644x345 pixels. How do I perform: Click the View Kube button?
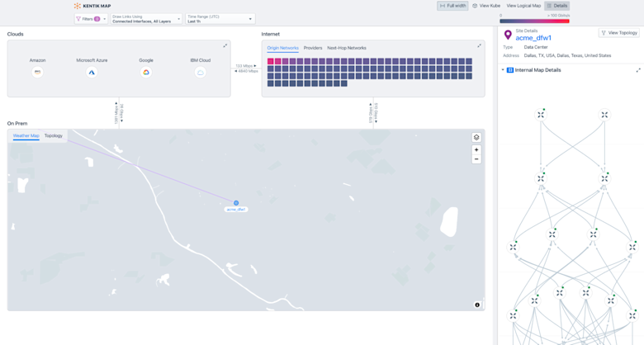pos(486,6)
